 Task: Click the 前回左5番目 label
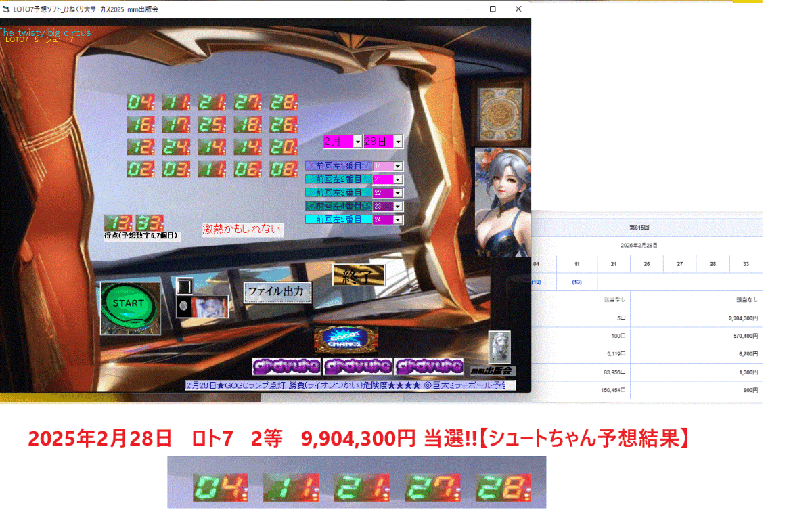[338, 219]
